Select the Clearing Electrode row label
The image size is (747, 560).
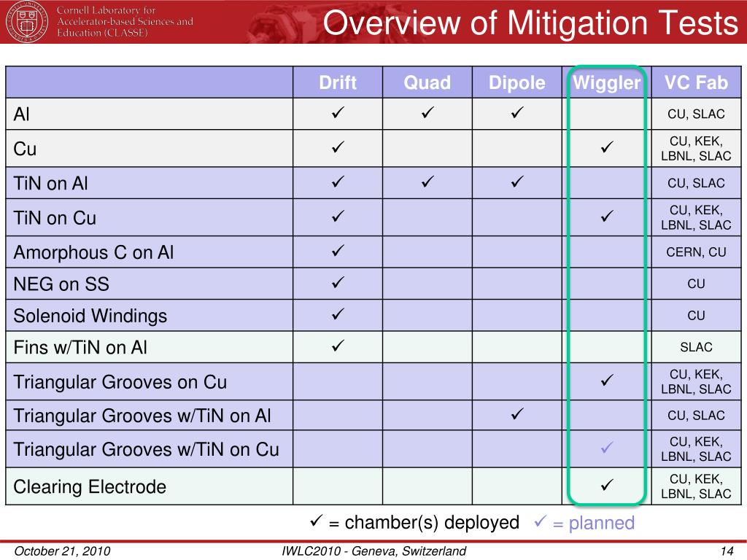click(x=90, y=486)
